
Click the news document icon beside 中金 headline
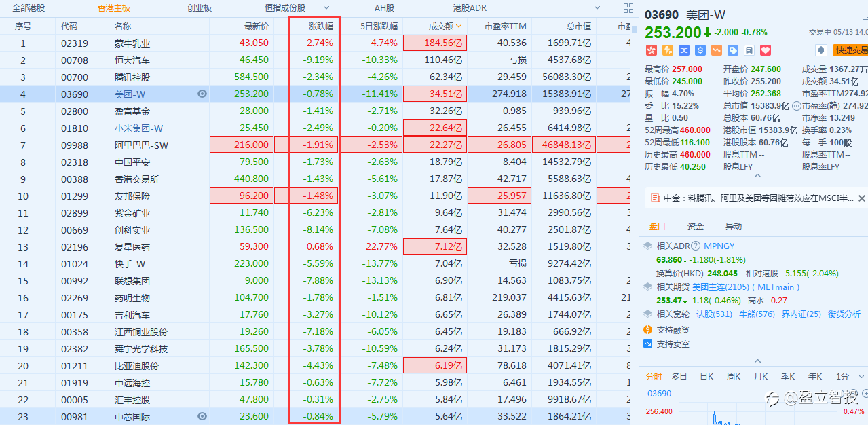(655, 198)
